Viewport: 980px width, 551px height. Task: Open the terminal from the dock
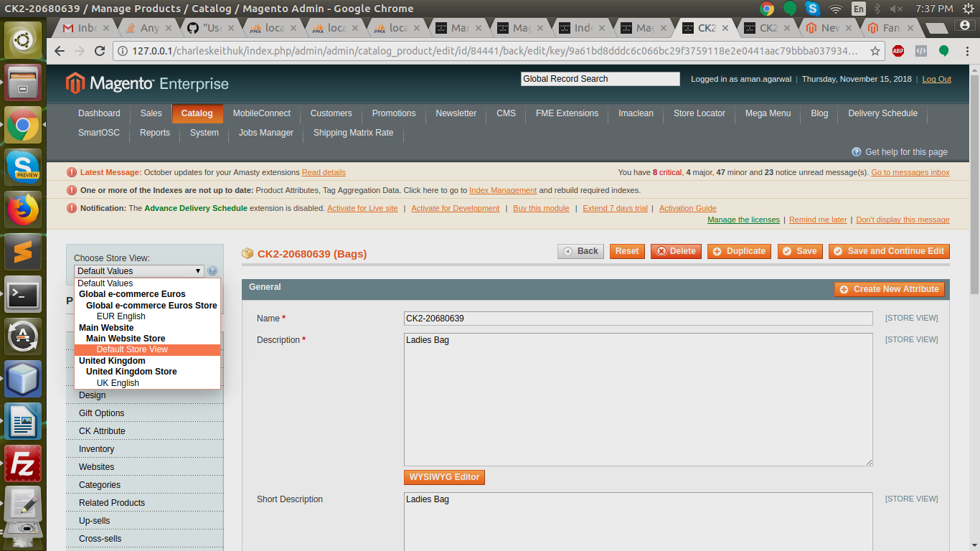coord(22,294)
